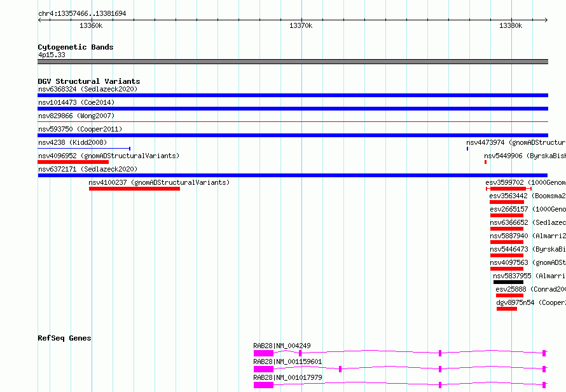Click the red bar below esv25888
Image resolution: width=566 pixels, height=392 pixels.
pos(509,295)
